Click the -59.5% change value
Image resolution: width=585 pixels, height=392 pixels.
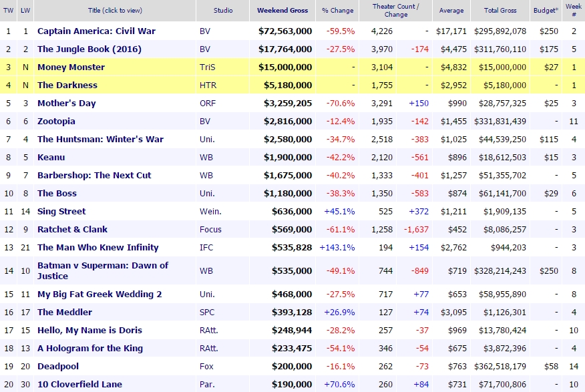pos(341,31)
